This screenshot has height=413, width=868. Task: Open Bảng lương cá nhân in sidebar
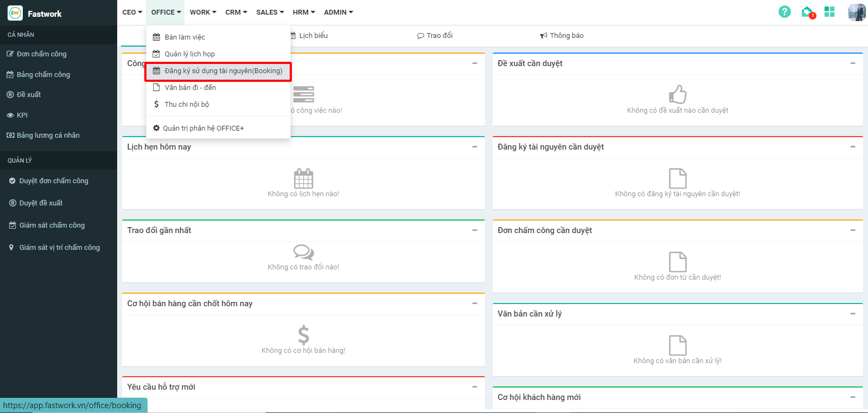(48, 135)
